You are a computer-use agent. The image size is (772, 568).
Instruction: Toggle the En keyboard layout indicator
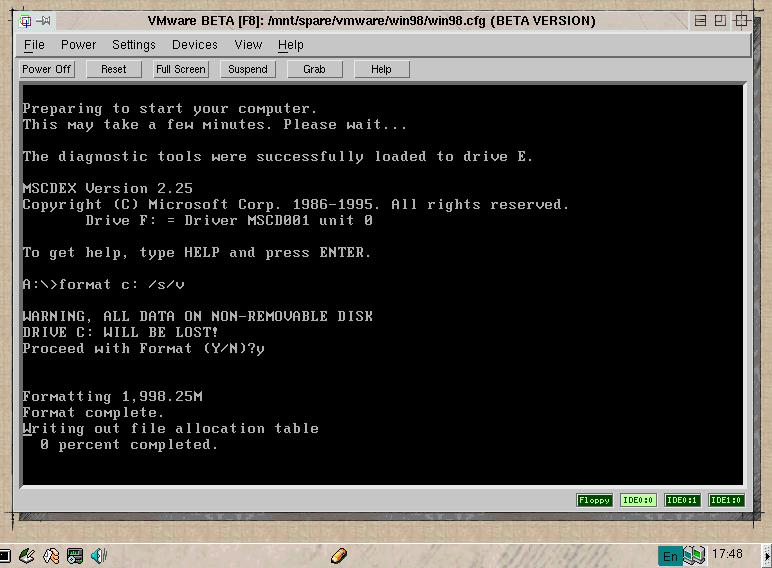pos(670,555)
